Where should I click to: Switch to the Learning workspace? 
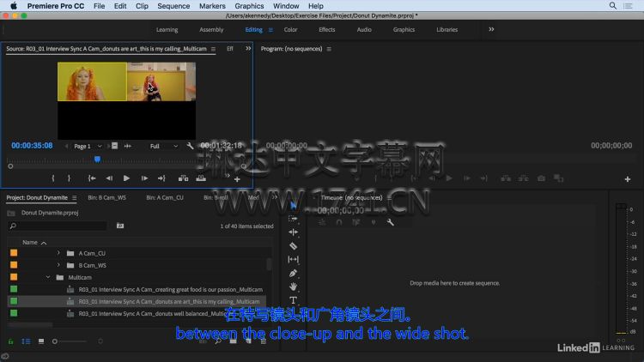[167, 29]
